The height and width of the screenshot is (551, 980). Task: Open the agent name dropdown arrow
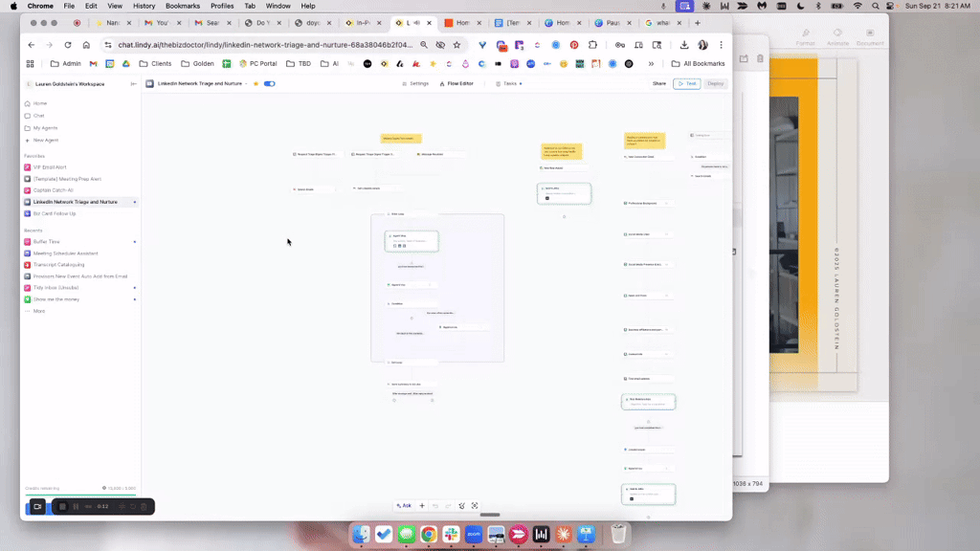pyautogui.click(x=247, y=84)
